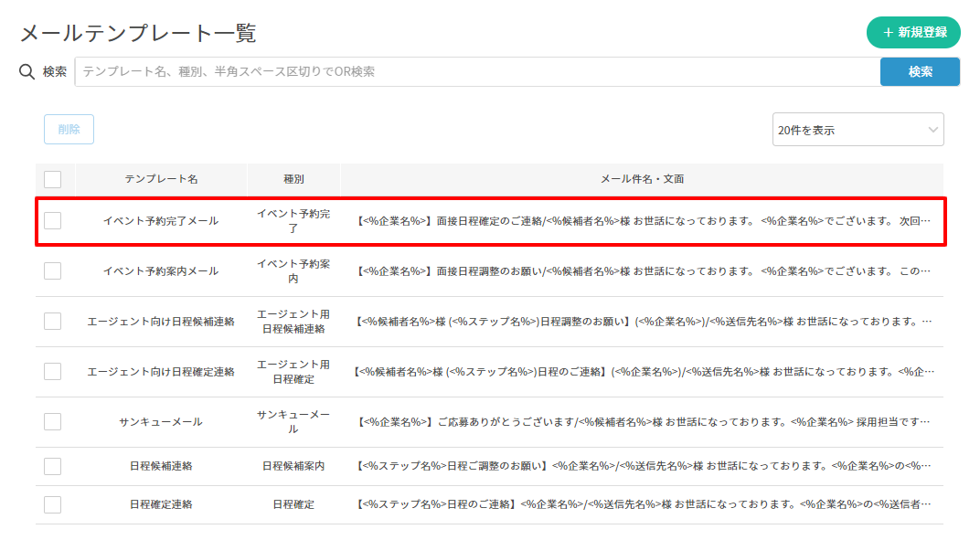Open the 20件を表示 display count dropdown
This screenshot has height=540, width=980.
point(857,130)
